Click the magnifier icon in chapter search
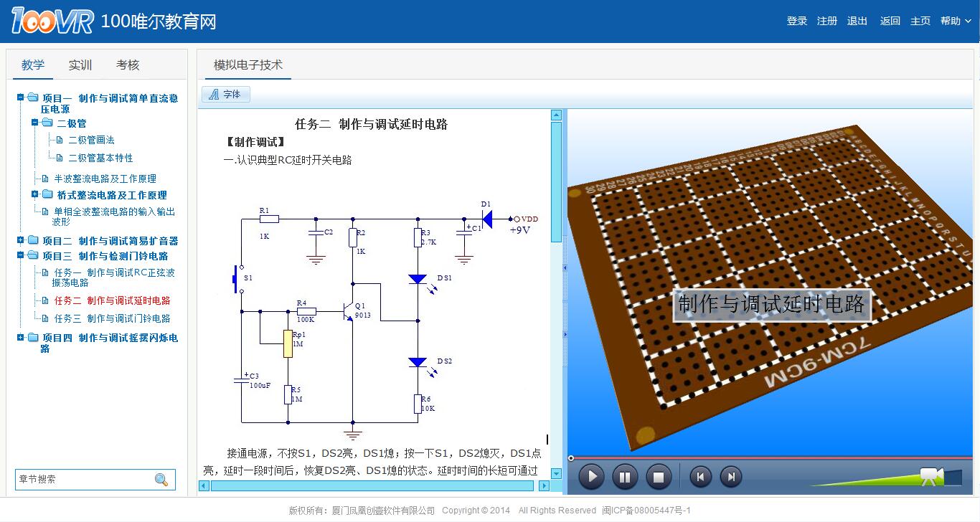The width and height of the screenshot is (980, 522). coord(161,480)
